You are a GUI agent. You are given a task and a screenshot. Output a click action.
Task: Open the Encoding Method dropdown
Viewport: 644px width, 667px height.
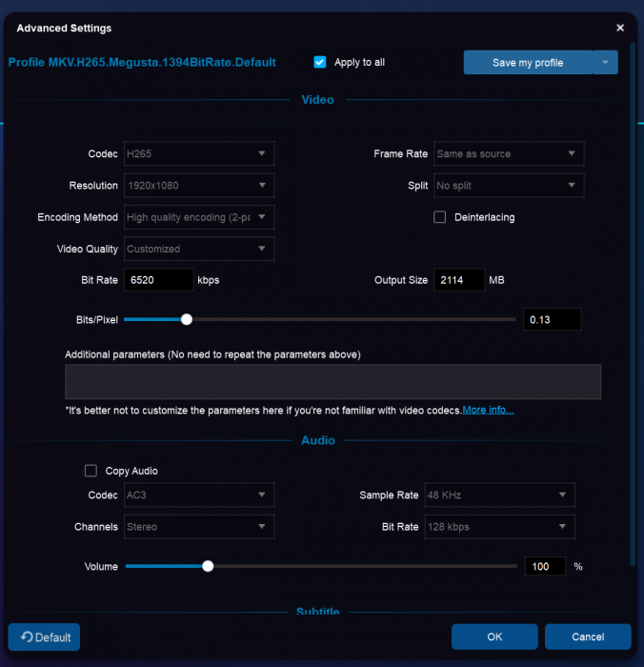199,217
